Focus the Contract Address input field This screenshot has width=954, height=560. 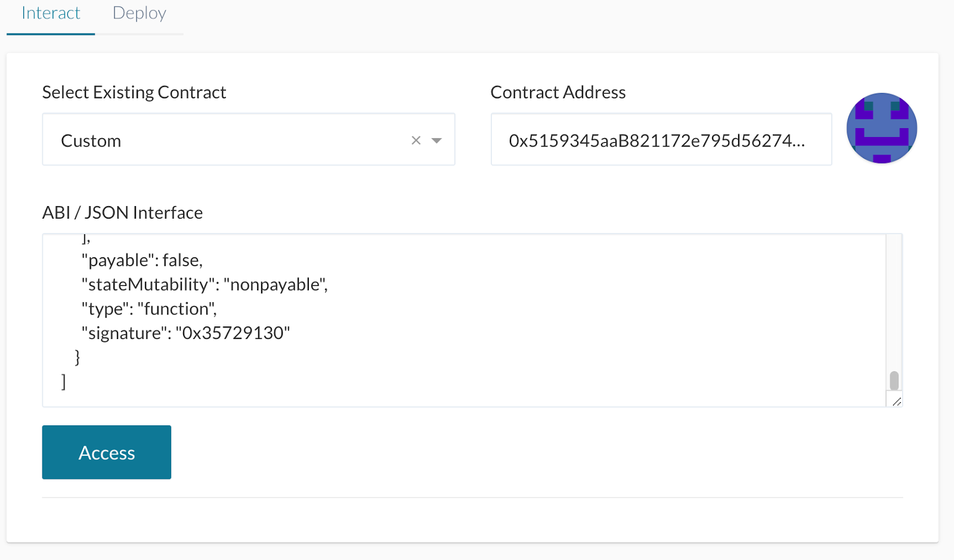tap(661, 141)
